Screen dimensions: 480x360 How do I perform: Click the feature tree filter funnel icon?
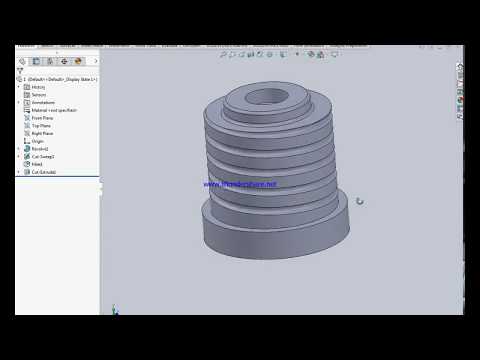[20, 70]
